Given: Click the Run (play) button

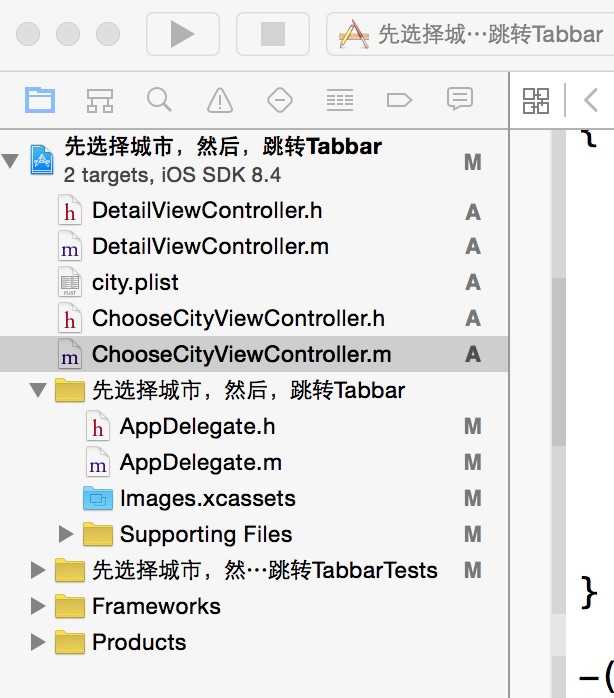Looking at the screenshot, I should point(182,35).
